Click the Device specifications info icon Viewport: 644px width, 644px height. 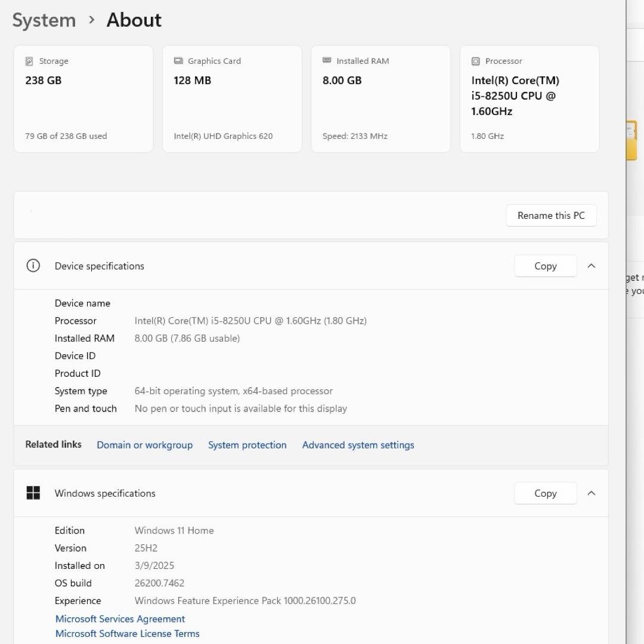pos(33,265)
